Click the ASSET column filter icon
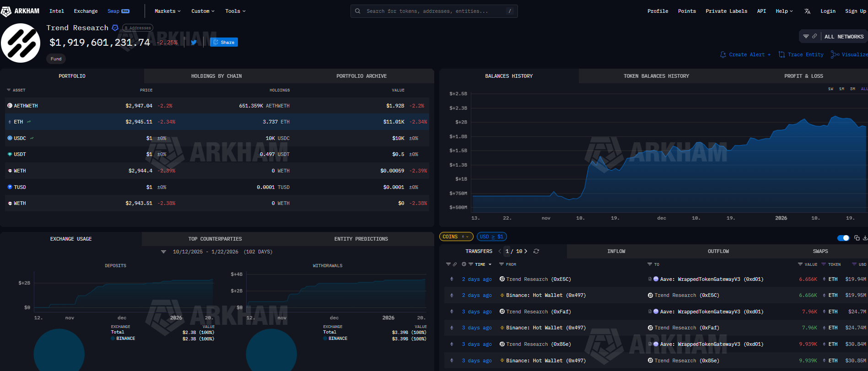The image size is (868, 371). coord(9,90)
